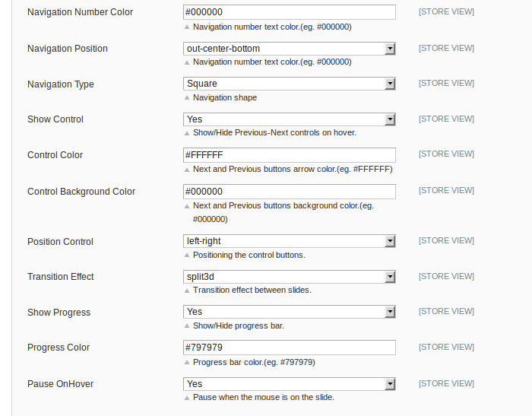Screen dimensions: 532x416
Task: Click the Progress Color #797979 field
Action: pyautogui.click(x=289, y=348)
